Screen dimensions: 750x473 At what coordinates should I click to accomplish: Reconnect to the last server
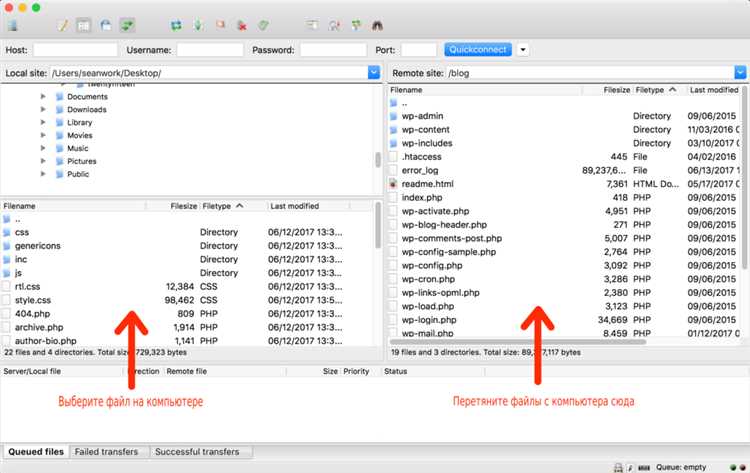(264, 25)
